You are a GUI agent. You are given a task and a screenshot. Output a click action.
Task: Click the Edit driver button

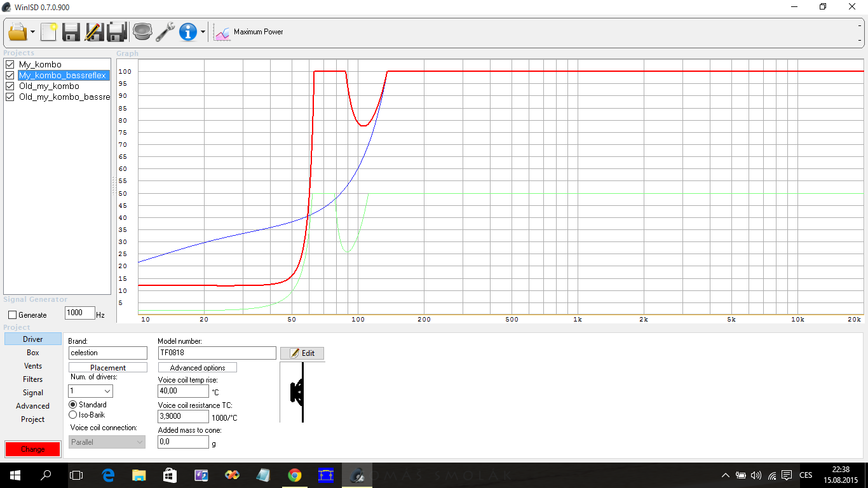302,353
